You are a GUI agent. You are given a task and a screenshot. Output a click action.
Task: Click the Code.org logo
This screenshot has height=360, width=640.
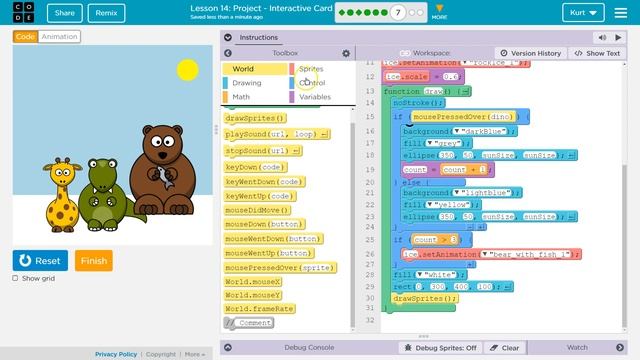[x=23, y=12]
